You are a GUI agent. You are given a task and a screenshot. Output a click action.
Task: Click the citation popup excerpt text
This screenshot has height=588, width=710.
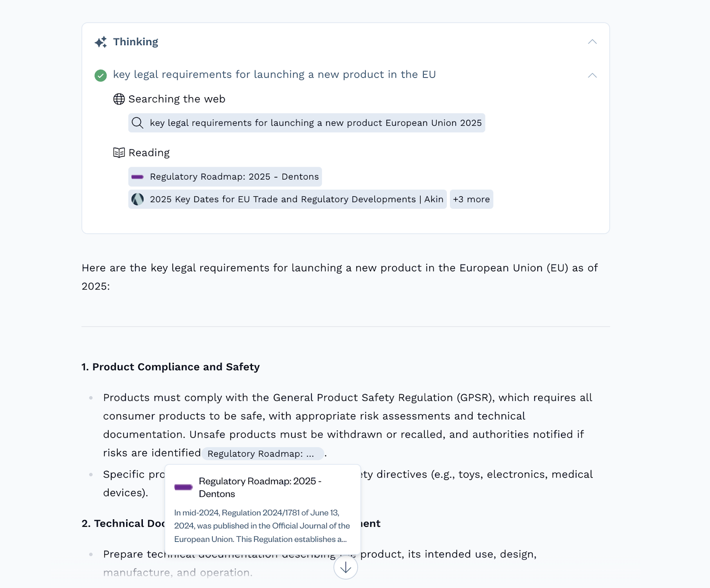[x=262, y=526]
